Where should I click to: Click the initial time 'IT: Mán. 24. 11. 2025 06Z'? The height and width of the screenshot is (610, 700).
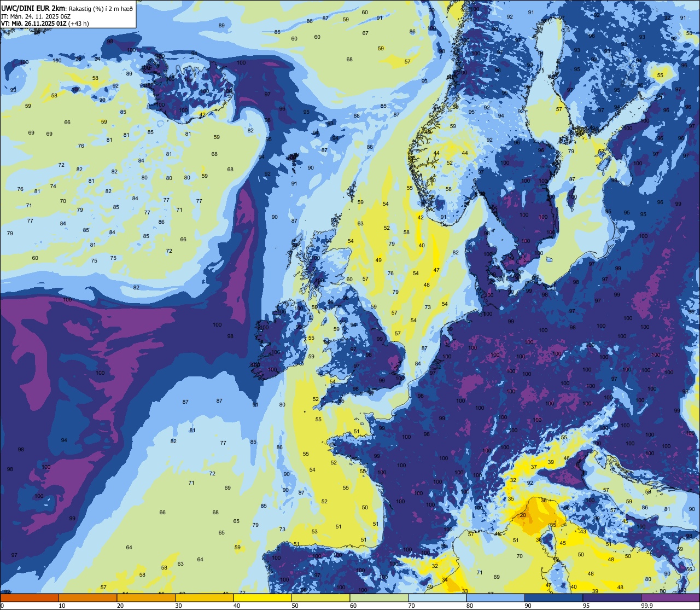(36, 16)
